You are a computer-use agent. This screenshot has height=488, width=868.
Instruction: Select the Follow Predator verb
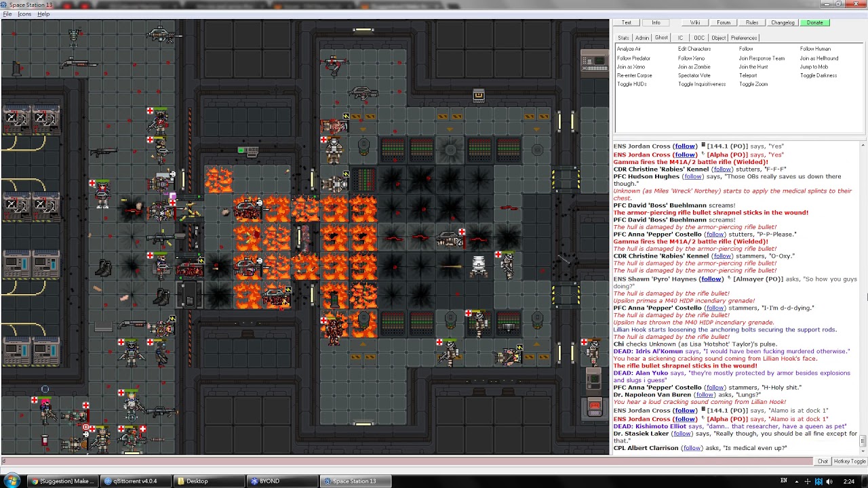[633, 58]
